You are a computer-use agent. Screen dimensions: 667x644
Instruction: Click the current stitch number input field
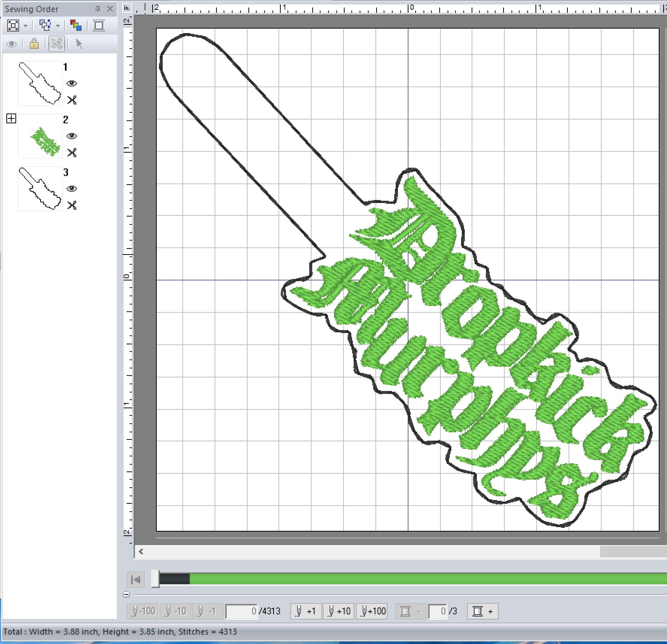pos(241,611)
